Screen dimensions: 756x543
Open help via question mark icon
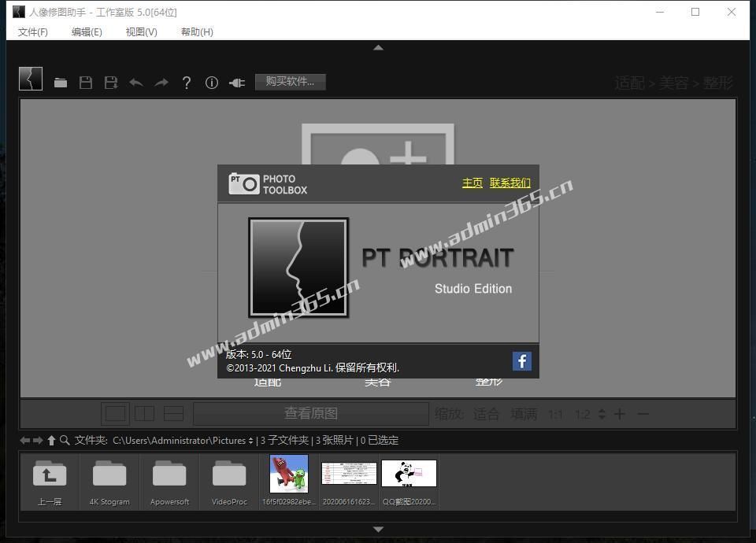(187, 83)
